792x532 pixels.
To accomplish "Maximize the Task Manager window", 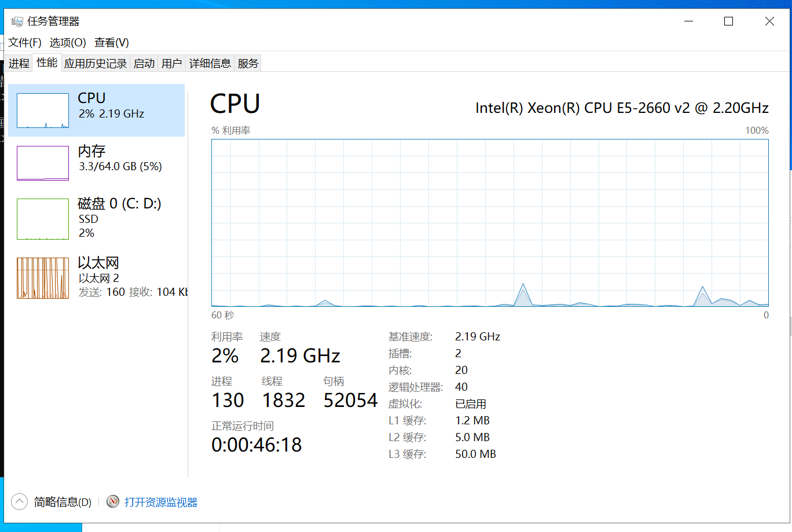I will click(x=729, y=21).
